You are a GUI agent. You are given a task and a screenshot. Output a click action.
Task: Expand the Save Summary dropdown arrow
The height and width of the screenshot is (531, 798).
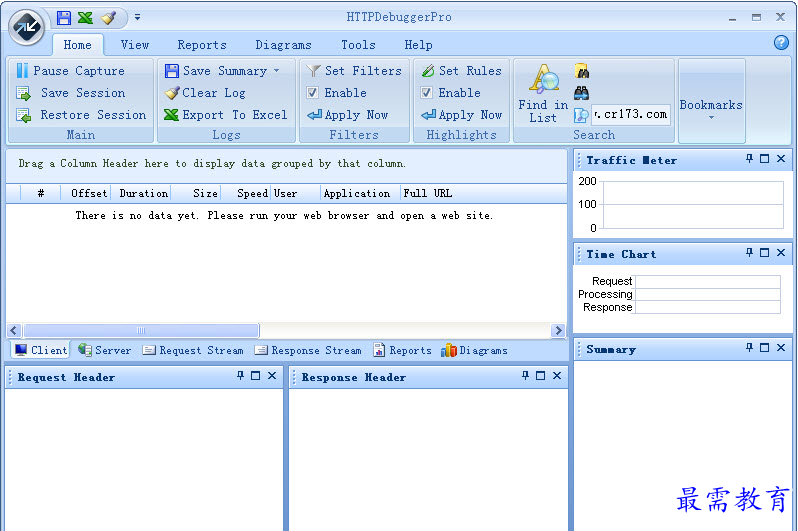click(276, 71)
